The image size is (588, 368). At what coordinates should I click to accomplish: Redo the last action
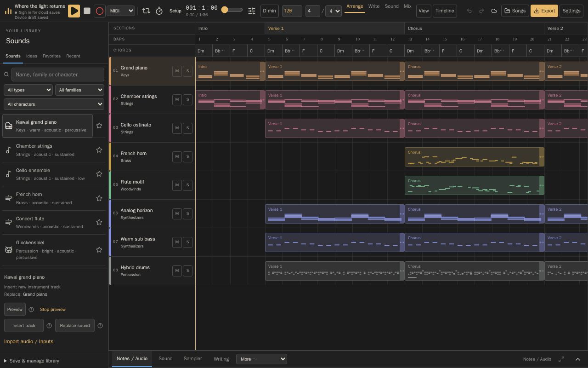pyautogui.click(x=481, y=11)
